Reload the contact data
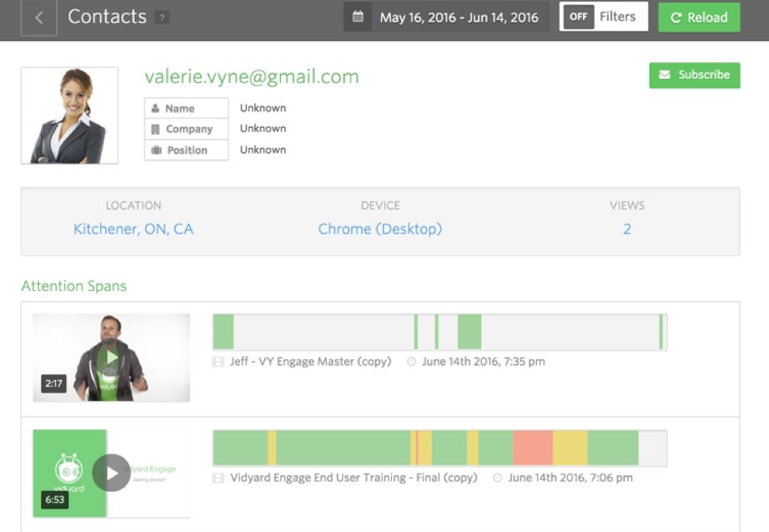This screenshot has width=769, height=532. pos(699,17)
